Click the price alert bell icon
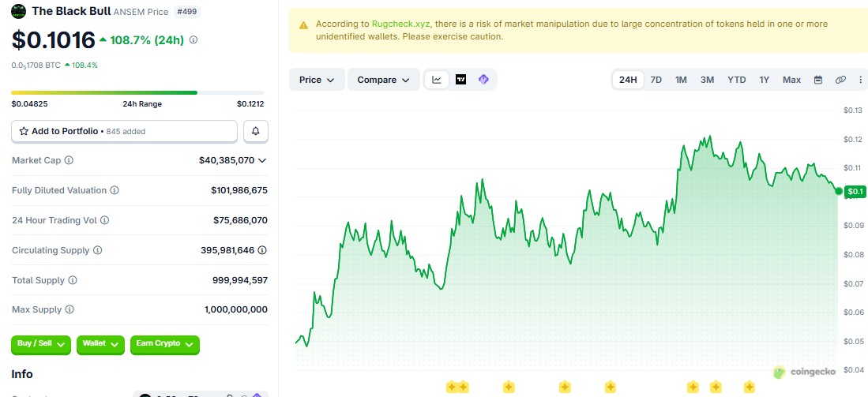 coord(256,131)
